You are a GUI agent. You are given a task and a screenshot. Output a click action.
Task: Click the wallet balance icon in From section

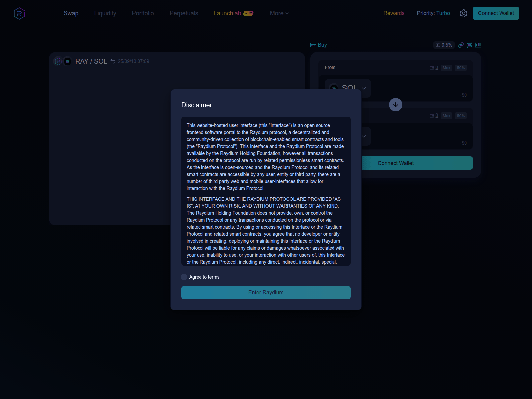point(431,67)
